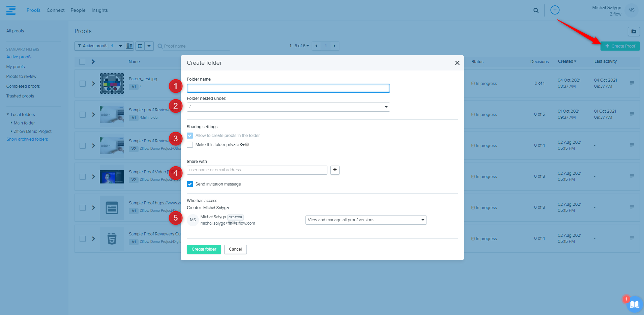The image size is (644, 315).
Task: Open the row menu icon for Patern_test.jpg
Action: (632, 83)
